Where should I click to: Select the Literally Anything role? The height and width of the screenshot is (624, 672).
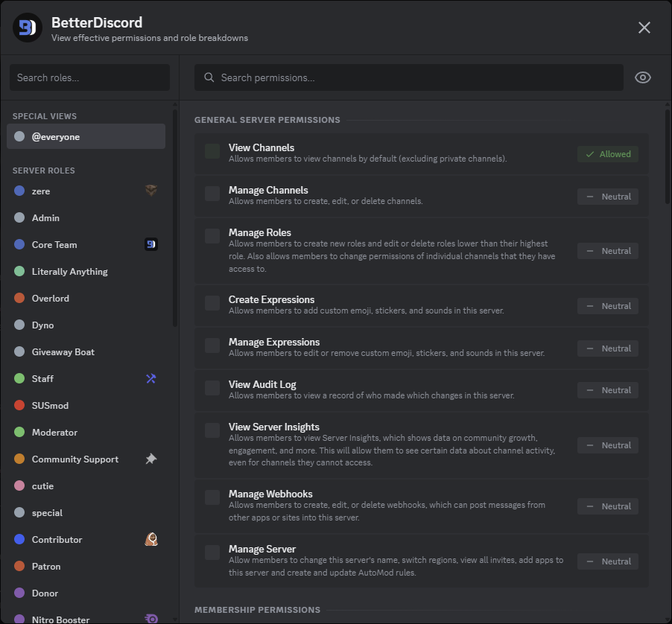click(x=86, y=272)
